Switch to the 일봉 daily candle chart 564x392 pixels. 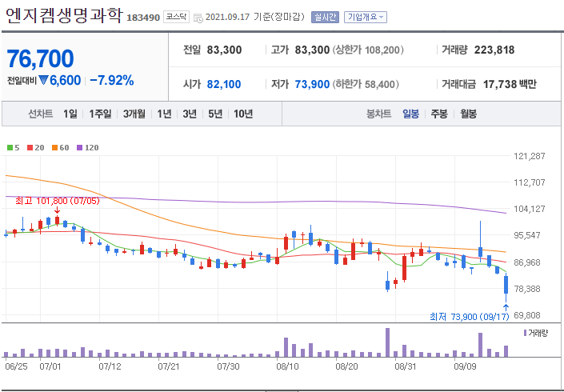pos(410,114)
